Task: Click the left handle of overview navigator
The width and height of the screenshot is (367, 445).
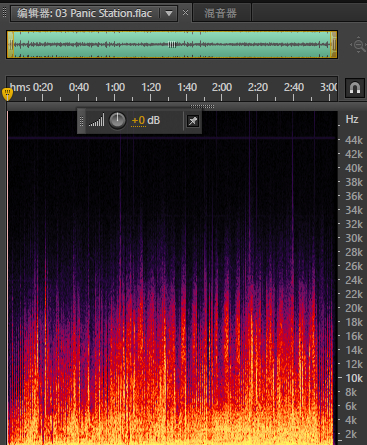Action: tap(11, 44)
